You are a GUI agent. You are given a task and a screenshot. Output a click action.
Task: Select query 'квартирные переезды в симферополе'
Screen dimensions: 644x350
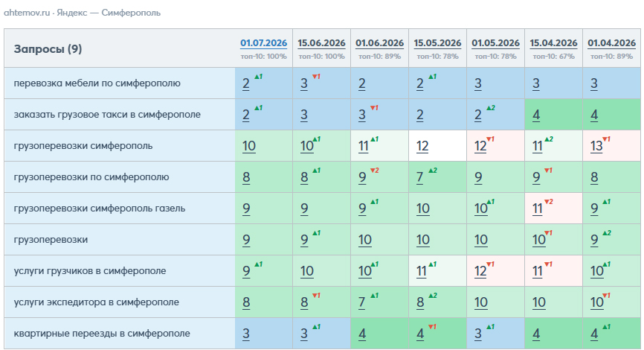102,334
